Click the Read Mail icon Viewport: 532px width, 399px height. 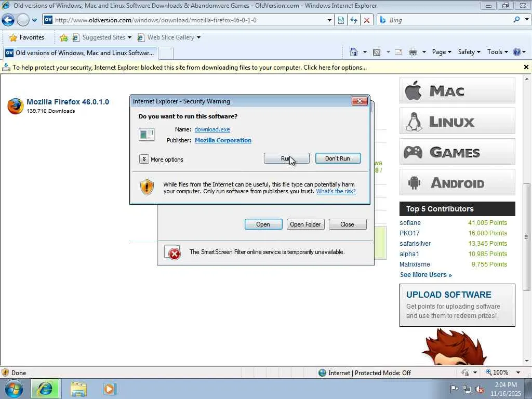(x=398, y=52)
